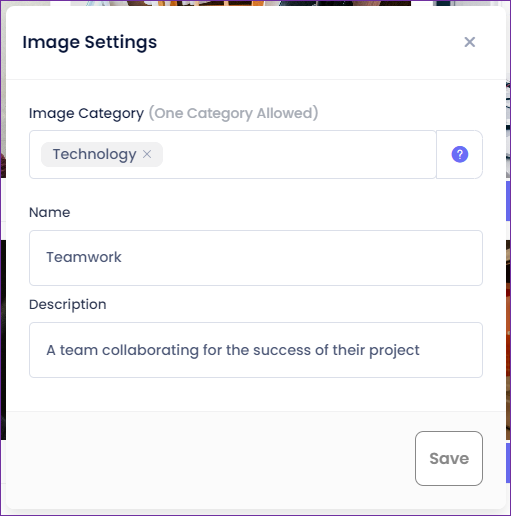Remove the Technology category tag
Viewport: 511px width, 516px height.
tap(147, 154)
